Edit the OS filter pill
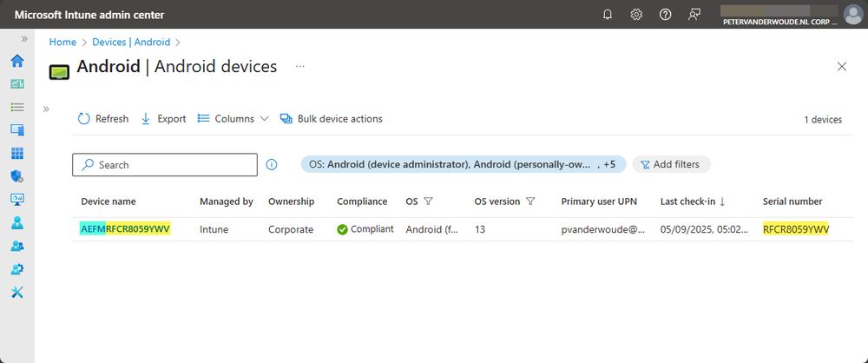 [x=464, y=165]
